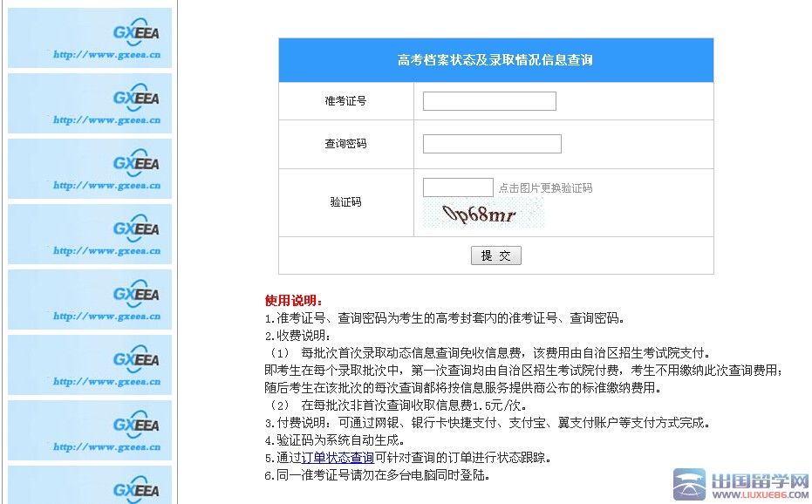
Task: Click the 高考档案状态及录取情况信息查询 header
Action: click(495, 60)
